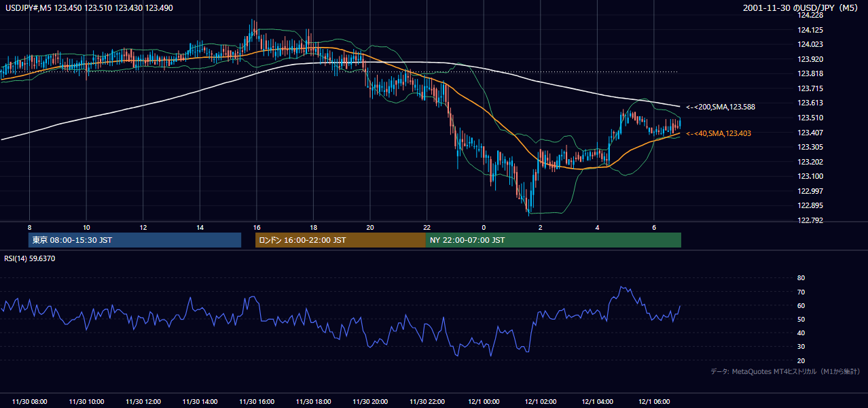Click the Tokyo 08:00-15:30 JST session bar
This screenshot has width=868, height=408.
click(135, 240)
